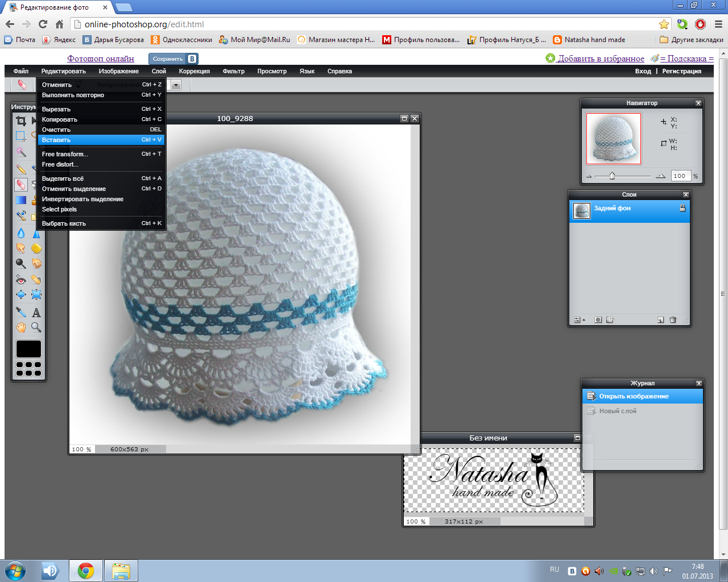Viewport: 728px width, 582px height.
Task: Select the Задний фон layer thumbnail
Action: 581,211
